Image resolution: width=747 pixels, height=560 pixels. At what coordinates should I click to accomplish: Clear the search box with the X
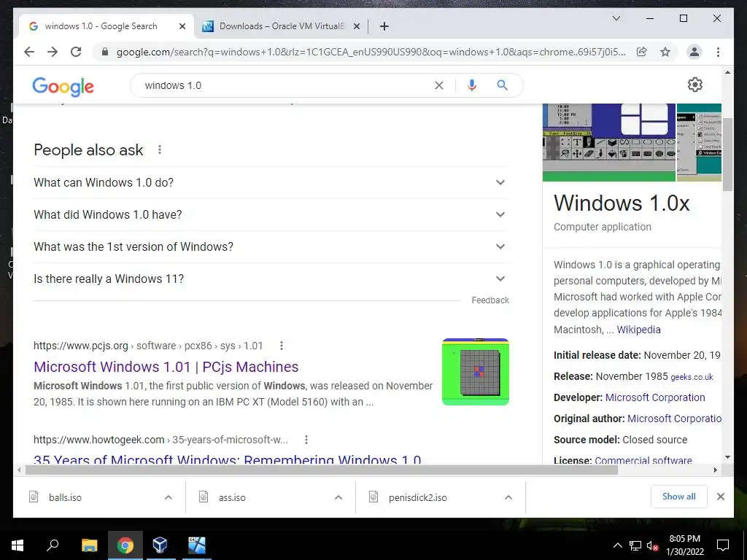pyautogui.click(x=438, y=85)
